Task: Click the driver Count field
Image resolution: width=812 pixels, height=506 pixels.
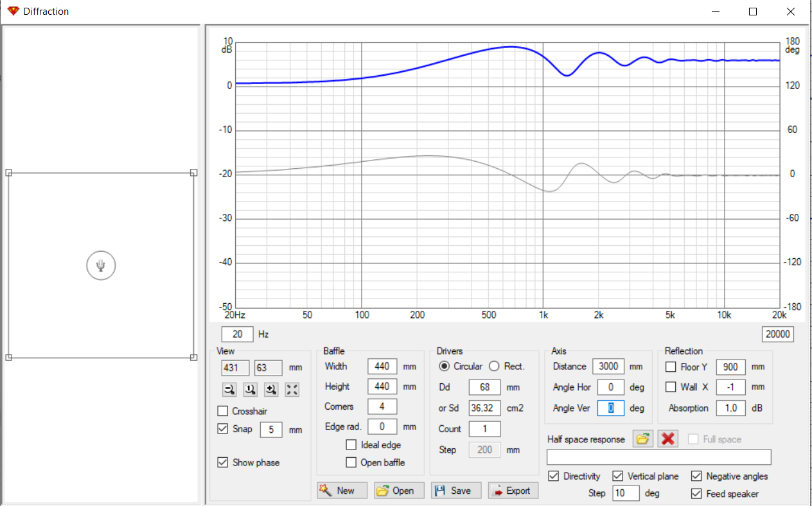Action: coord(484,429)
